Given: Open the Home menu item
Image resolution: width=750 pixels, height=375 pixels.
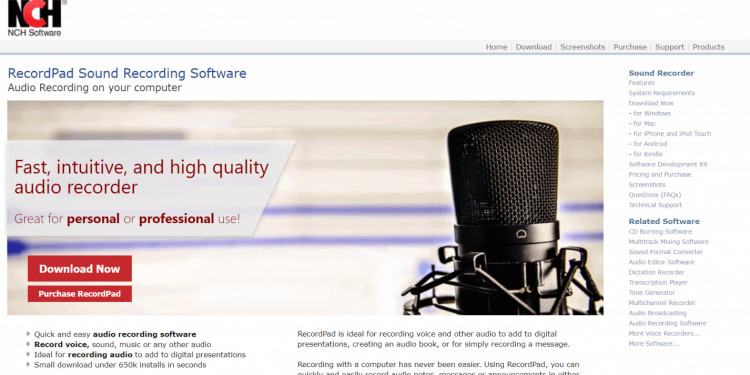Looking at the screenshot, I should point(496,47).
